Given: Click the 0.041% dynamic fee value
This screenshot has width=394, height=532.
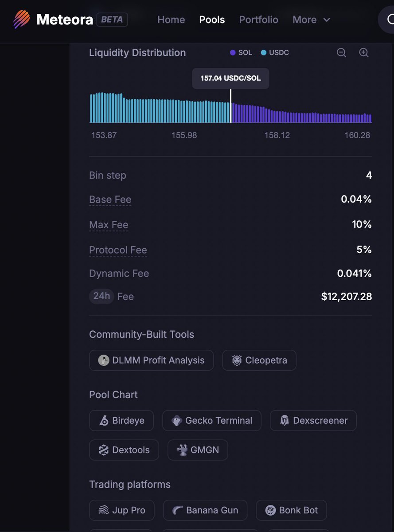Looking at the screenshot, I should click(355, 274).
